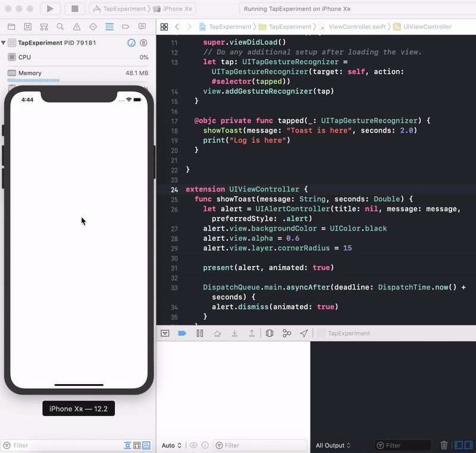Click the TapExperiment process in debug bar
This screenshot has width=476, height=453.
pos(344,334)
